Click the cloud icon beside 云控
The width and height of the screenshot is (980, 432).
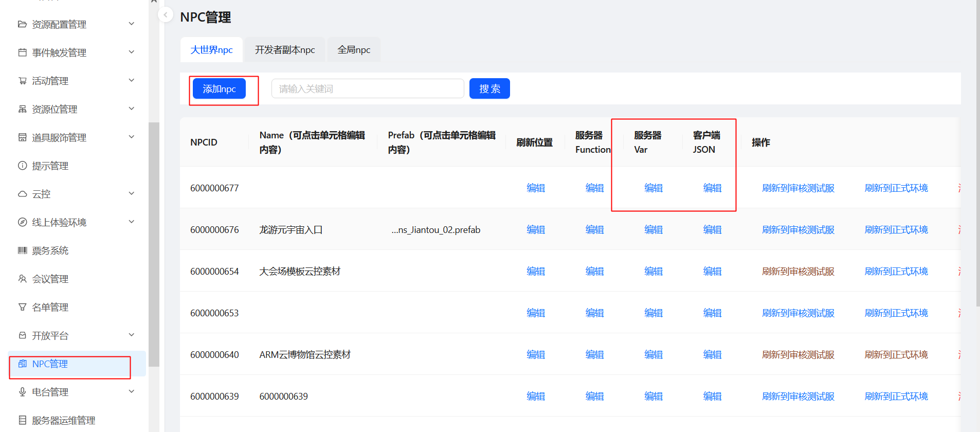(x=22, y=194)
